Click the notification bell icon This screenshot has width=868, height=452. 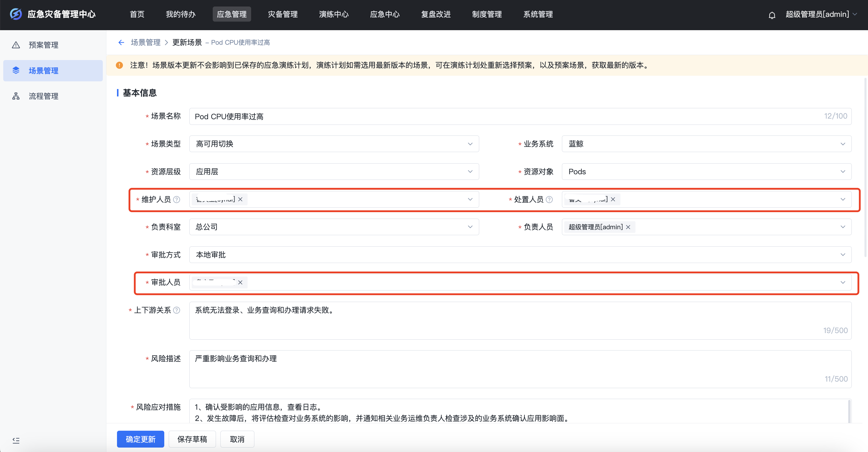point(772,15)
